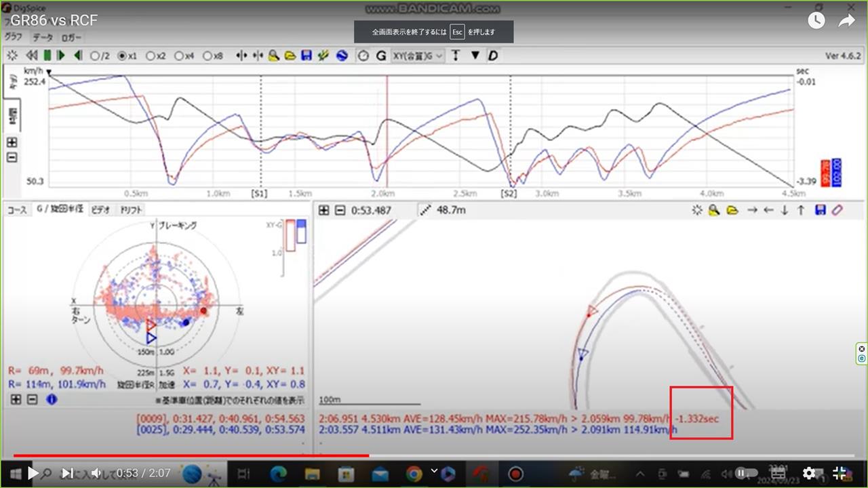Switch to the G / 旋回半径 tab

tap(60, 210)
